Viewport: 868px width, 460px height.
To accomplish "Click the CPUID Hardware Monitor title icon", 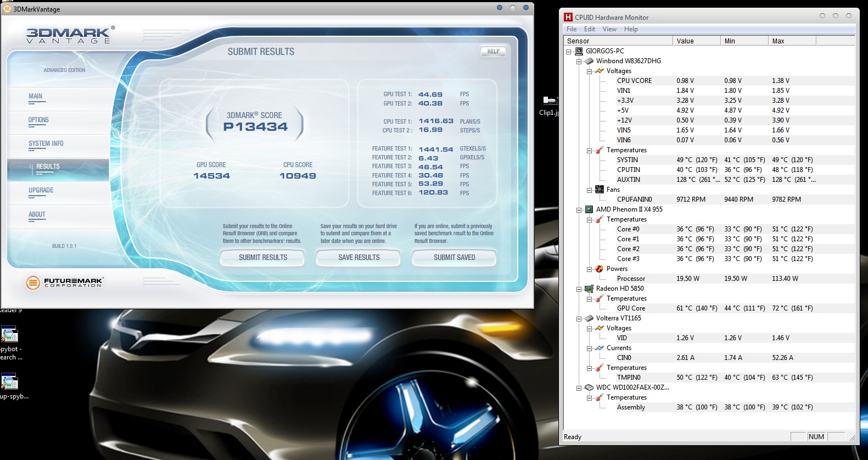I will pos(568,17).
